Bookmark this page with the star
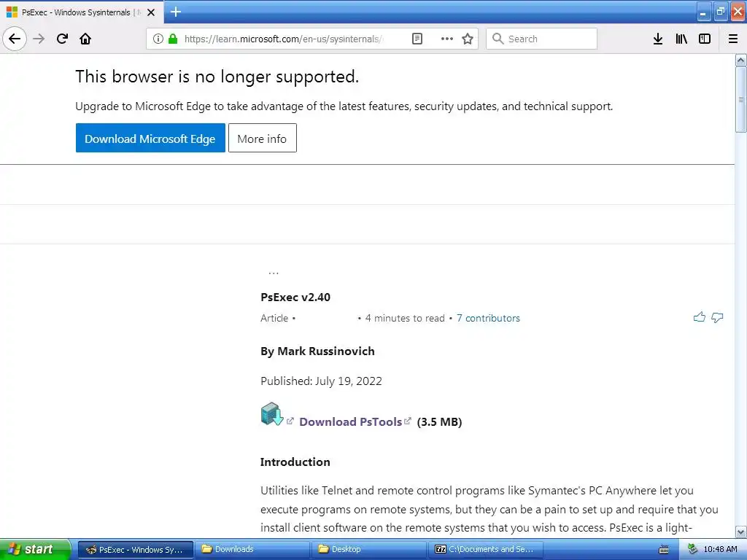Image resolution: width=747 pixels, height=560 pixels. [468, 39]
